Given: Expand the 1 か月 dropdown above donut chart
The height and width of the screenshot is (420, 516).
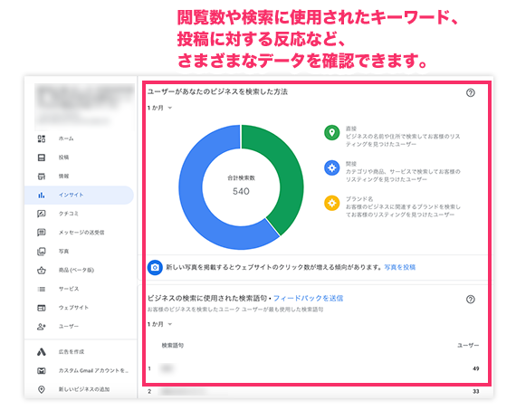Looking at the screenshot, I should click(x=159, y=108).
